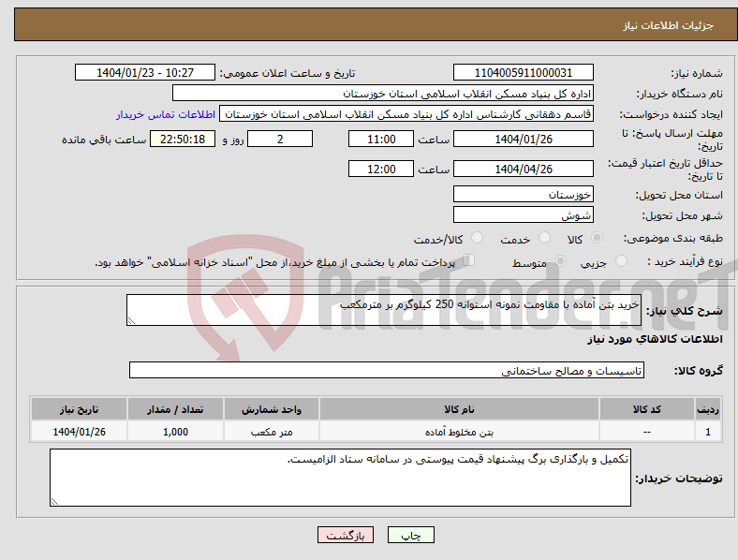This screenshot has height=560, width=738.
Task: Click the اطلاعات کالاهای مورد نیاز heading
Action: tap(655, 339)
